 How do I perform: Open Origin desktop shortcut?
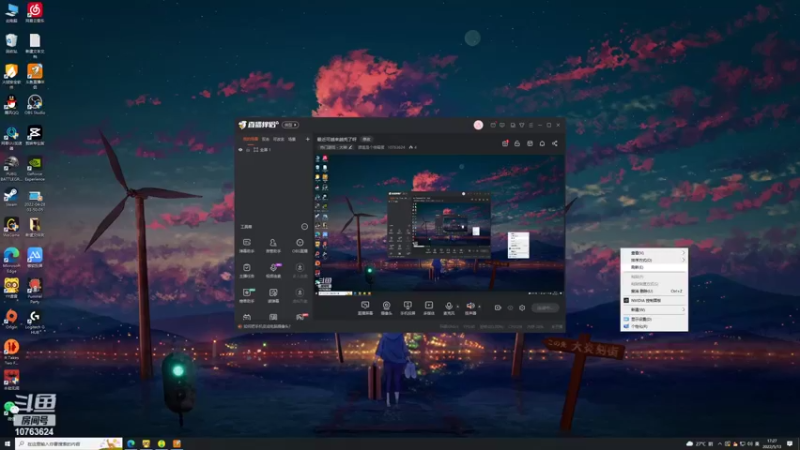tap(11, 319)
